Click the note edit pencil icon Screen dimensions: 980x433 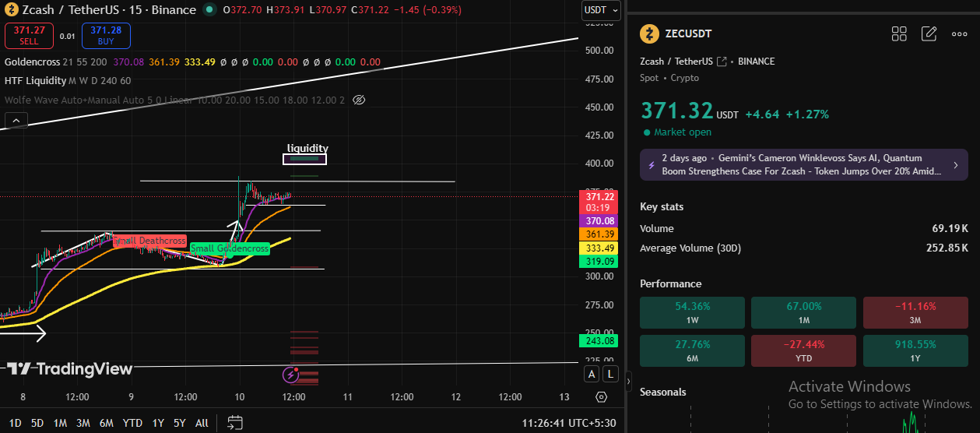pyautogui.click(x=929, y=33)
